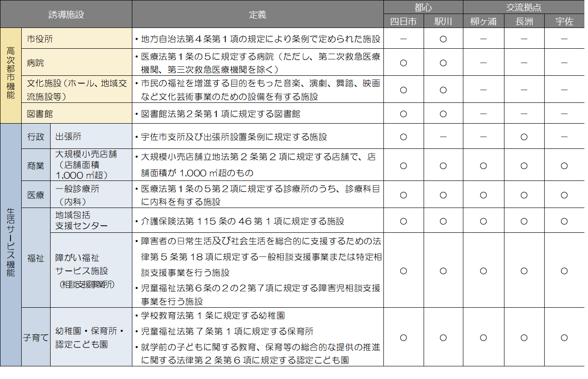Select the 商業 subcategory cell
Screen dimensions: 588x379
coord(36,165)
